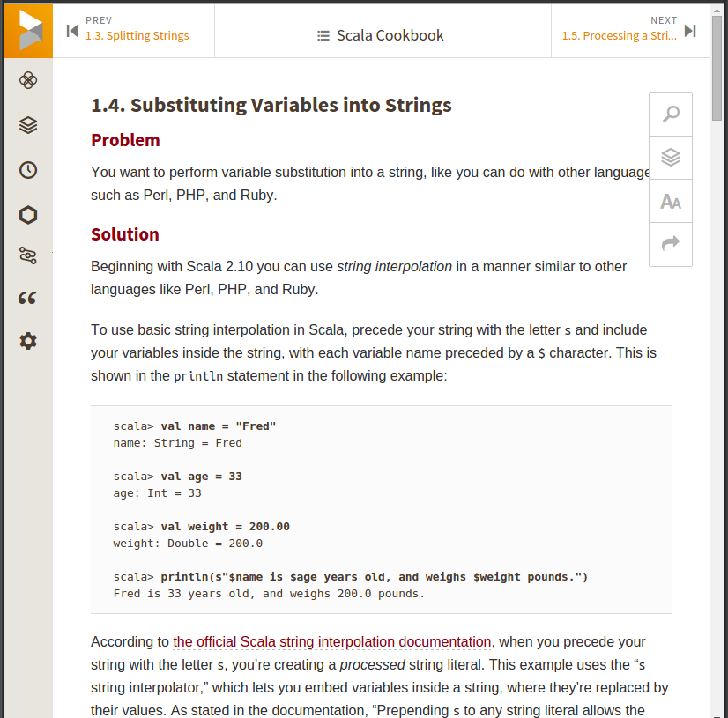
Task: Share this page using the arrow icon
Action: click(x=671, y=244)
